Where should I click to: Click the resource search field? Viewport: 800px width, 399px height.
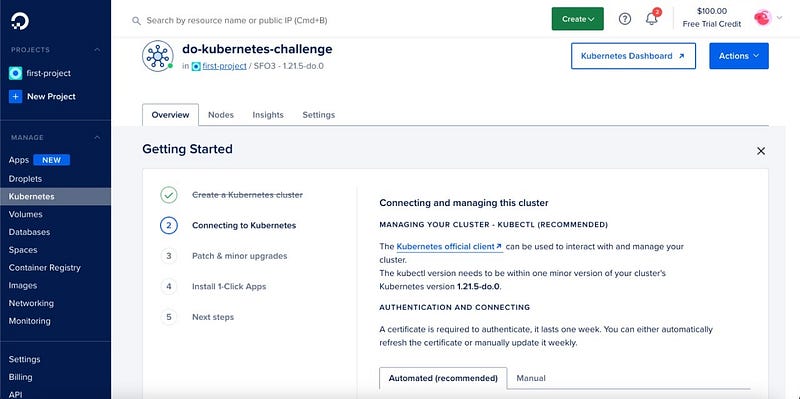pyautogui.click(x=237, y=21)
